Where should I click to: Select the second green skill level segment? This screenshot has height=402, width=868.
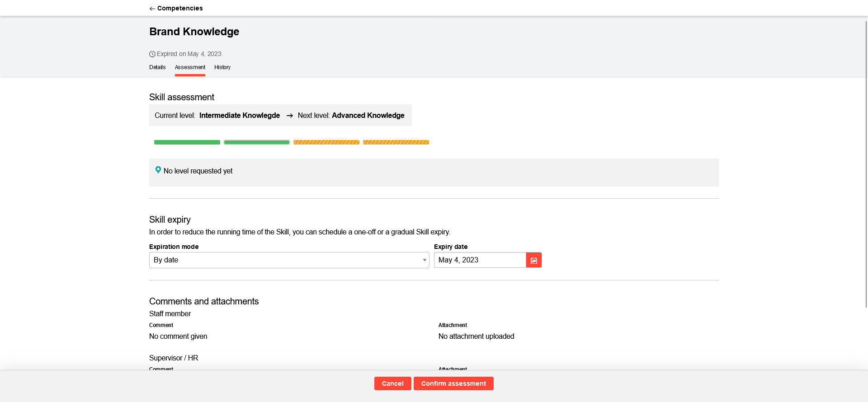point(257,142)
